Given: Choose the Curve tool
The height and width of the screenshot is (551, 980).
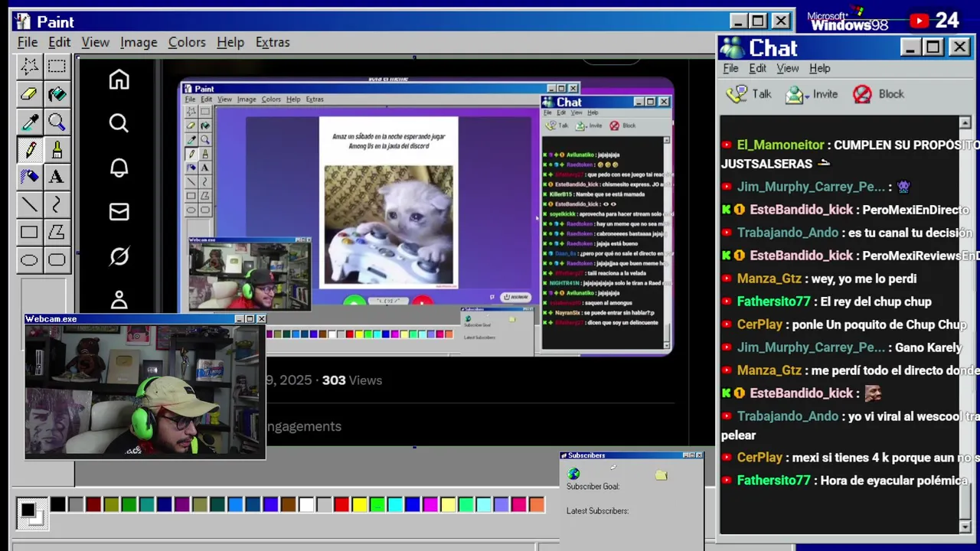Looking at the screenshot, I should tap(57, 204).
